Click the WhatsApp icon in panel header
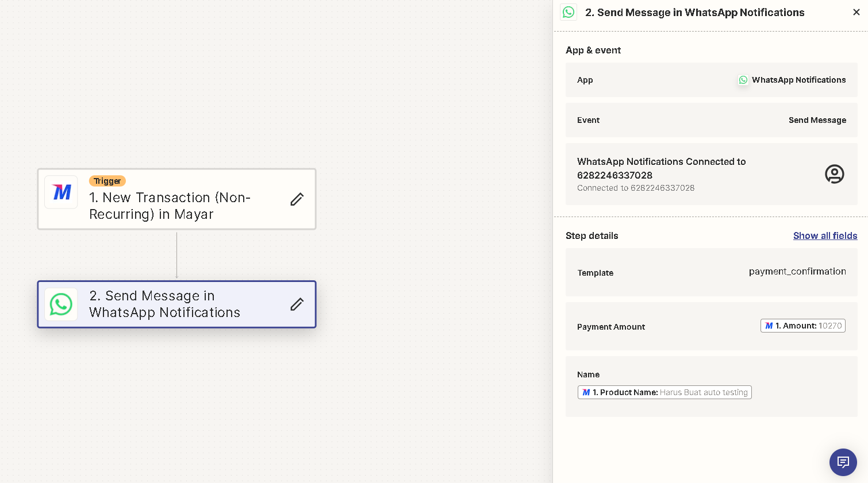The height and width of the screenshot is (483, 868). (x=569, y=12)
